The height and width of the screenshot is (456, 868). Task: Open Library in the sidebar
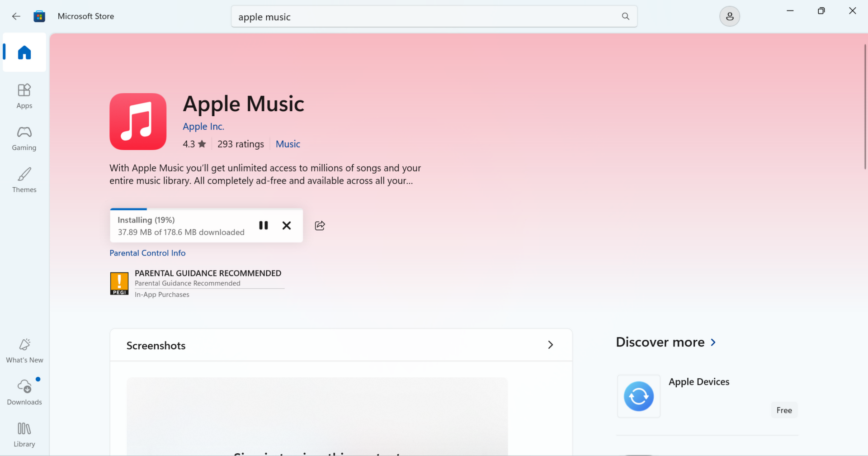pos(24,434)
